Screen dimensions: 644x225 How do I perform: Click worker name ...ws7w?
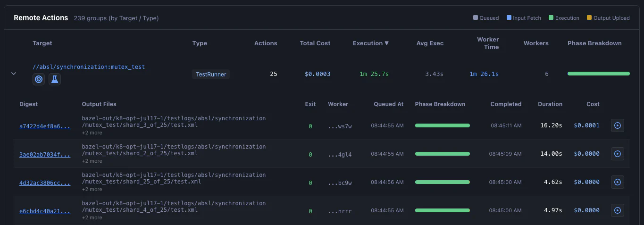(x=340, y=126)
